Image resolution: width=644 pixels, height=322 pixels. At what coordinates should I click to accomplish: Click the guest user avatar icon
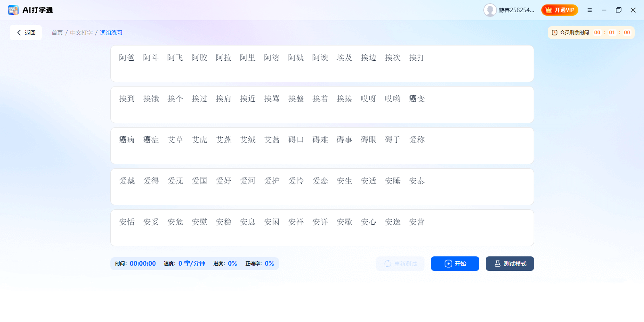[x=490, y=10]
